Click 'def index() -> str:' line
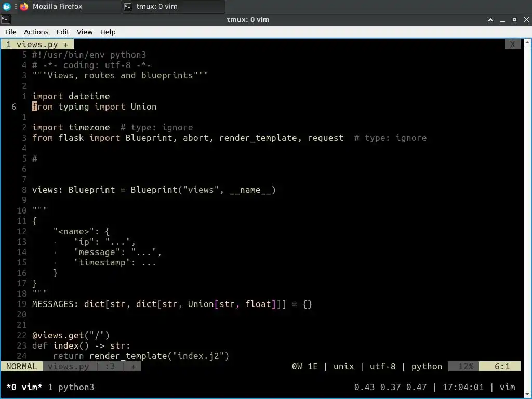Image resolution: width=532 pixels, height=399 pixels. [81, 345]
